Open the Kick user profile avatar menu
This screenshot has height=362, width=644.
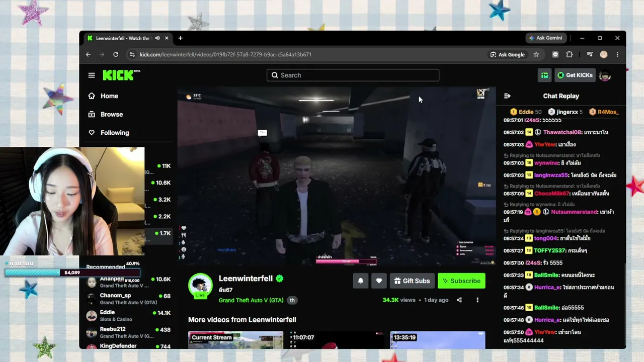tap(605, 75)
